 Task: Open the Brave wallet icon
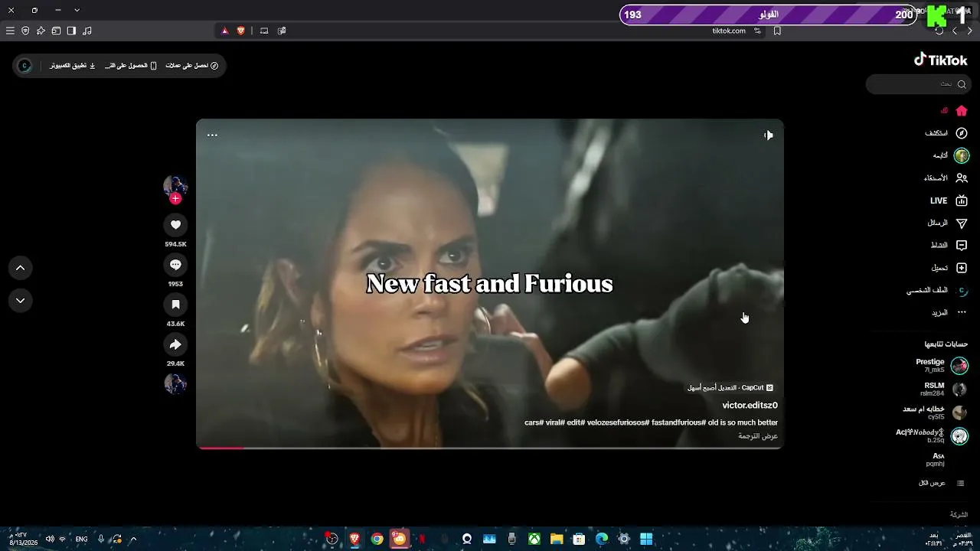(56, 31)
